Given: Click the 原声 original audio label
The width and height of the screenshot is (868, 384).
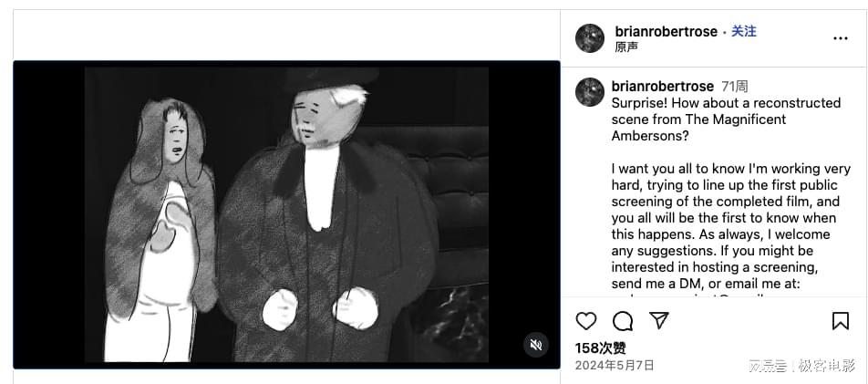Looking at the screenshot, I should point(626,47).
